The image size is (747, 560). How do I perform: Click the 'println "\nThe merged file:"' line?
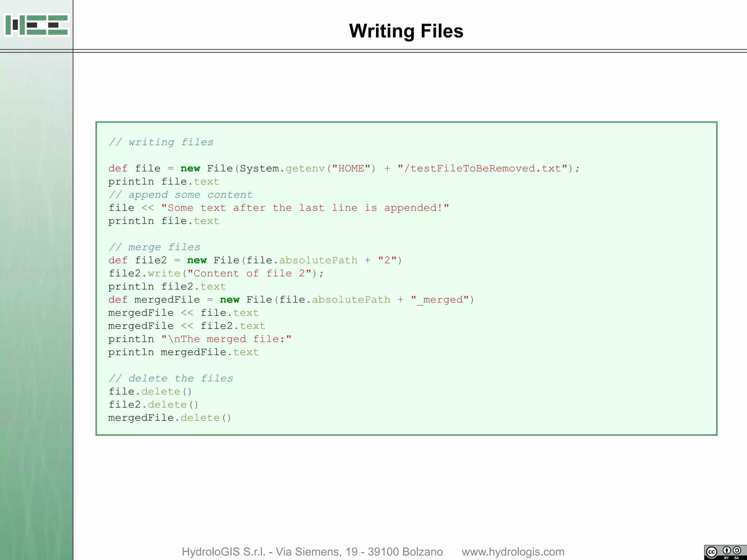pos(200,339)
